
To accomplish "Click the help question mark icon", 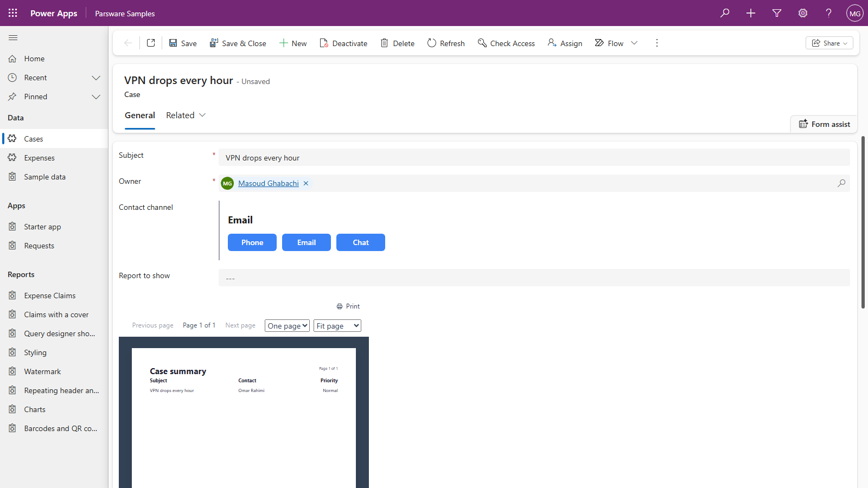I will [829, 13].
